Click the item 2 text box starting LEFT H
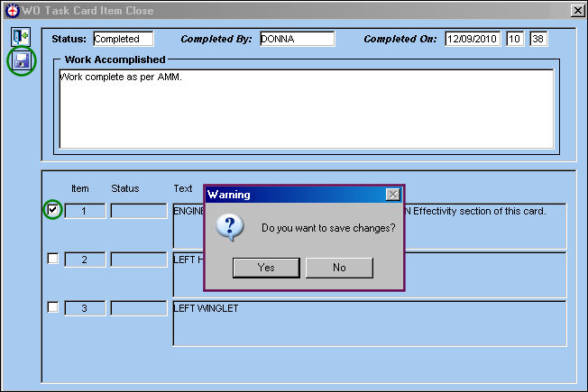Screen dimensions: 588x392 485,275
